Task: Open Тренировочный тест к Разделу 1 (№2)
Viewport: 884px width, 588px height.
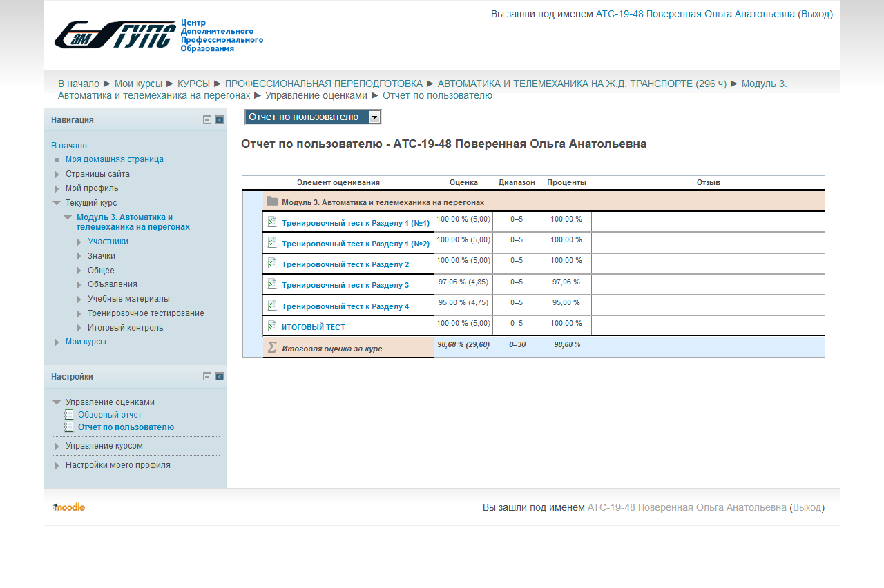Action: [355, 244]
